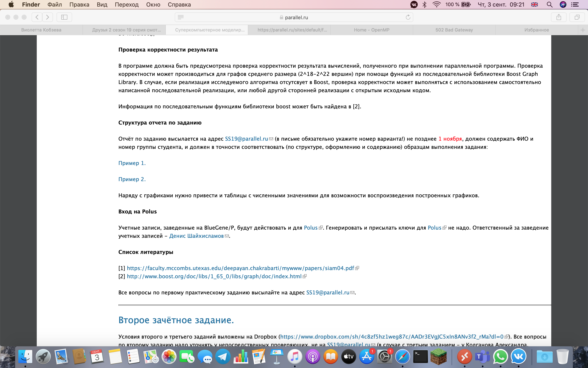
Task: Click the VK icon in menu bar
Action: (414, 4)
